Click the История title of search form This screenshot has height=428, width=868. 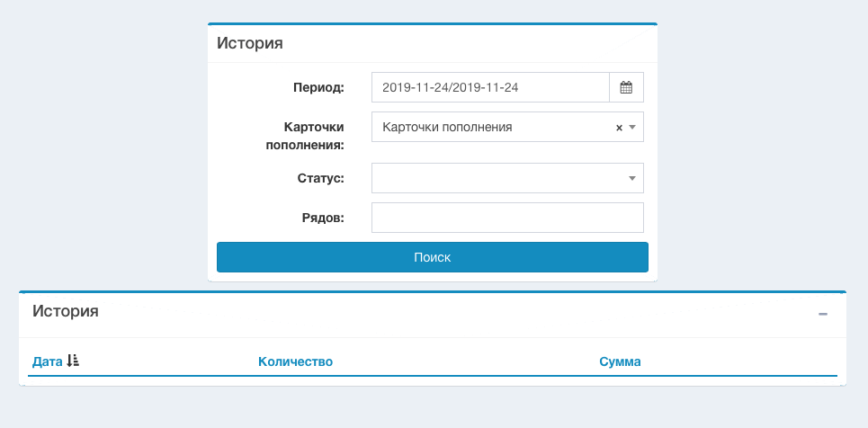249,43
